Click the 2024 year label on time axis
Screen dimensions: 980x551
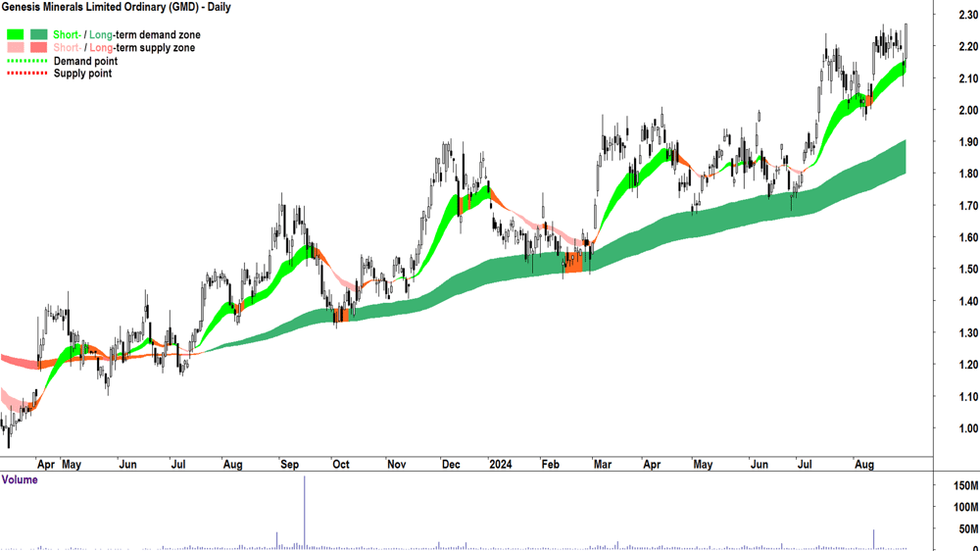[x=500, y=464]
